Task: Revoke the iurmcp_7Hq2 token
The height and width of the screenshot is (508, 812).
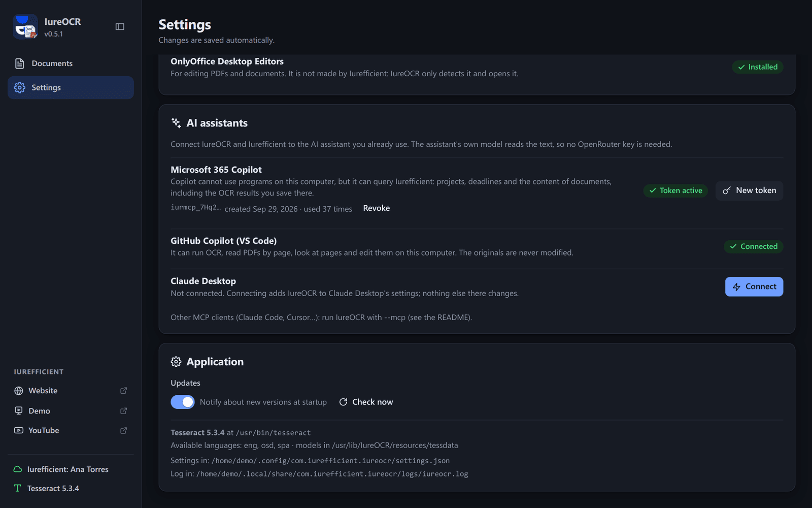Action: [x=377, y=208]
